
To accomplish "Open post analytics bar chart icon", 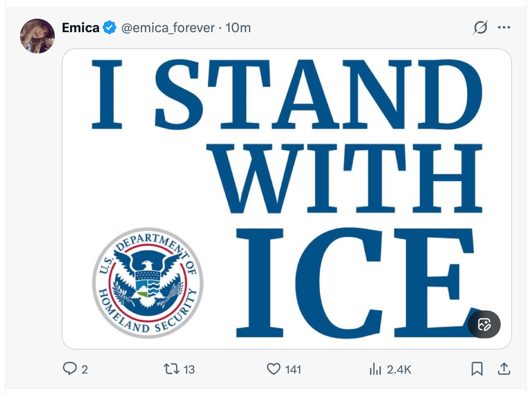I will [x=375, y=369].
